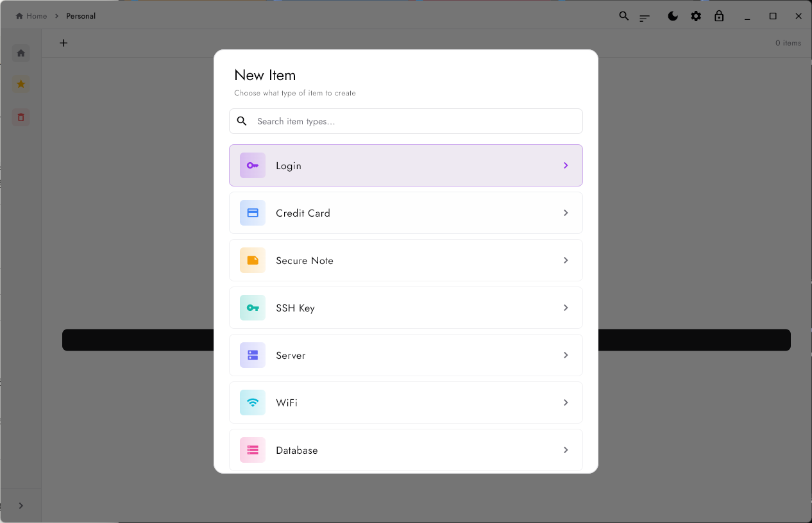Click the Secure Note icon
Image resolution: width=812 pixels, height=523 pixels.
click(253, 260)
